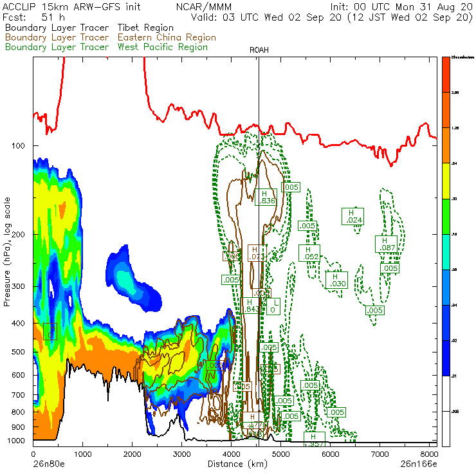The height and width of the screenshot is (476, 476).
Task: Click the '2.56' colorbar value label
Action: [x=455, y=93]
